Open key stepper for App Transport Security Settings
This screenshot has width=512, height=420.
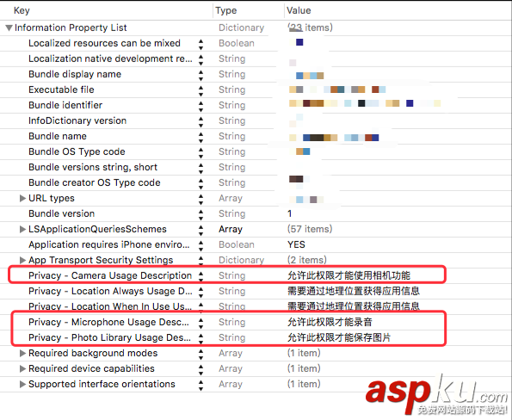(200, 260)
